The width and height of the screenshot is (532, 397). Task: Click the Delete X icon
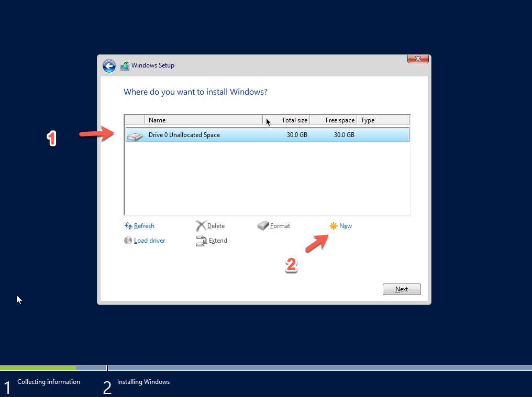point(201,226)
